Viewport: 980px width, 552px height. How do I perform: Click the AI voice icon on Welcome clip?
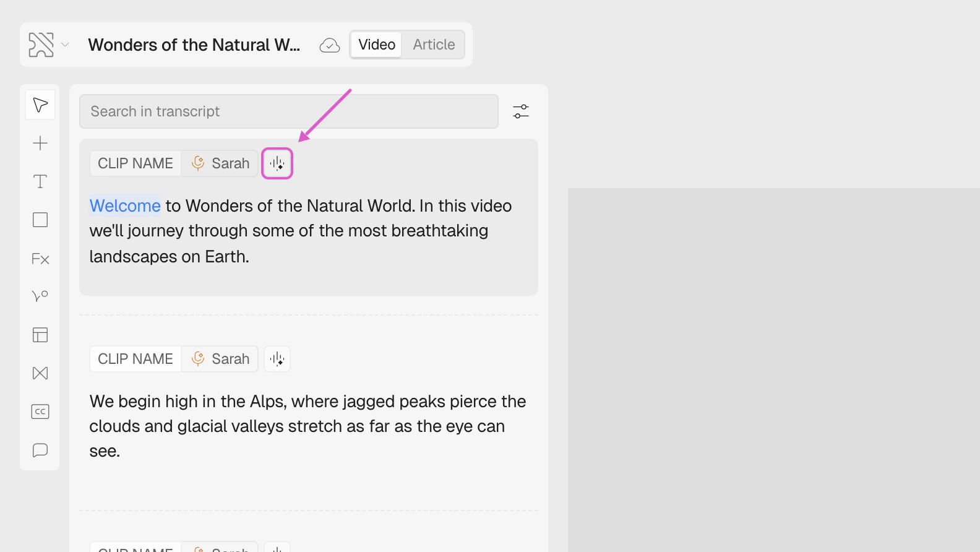[277, 163]
